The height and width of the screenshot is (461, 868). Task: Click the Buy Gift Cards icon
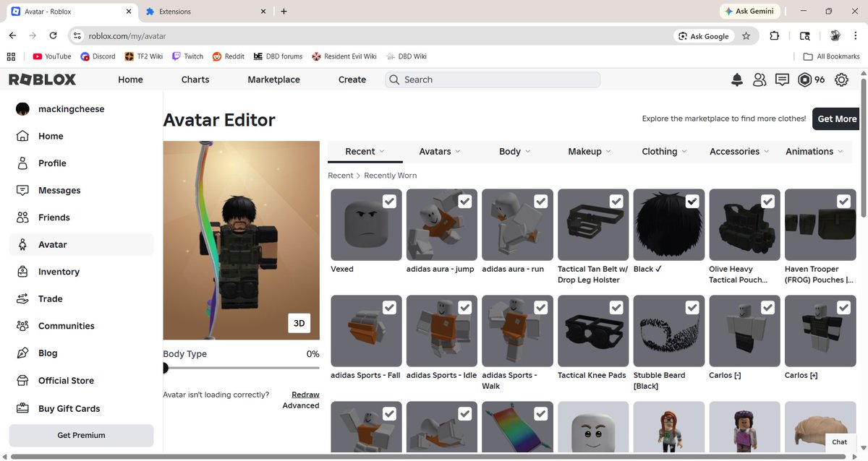coord(22,408)
